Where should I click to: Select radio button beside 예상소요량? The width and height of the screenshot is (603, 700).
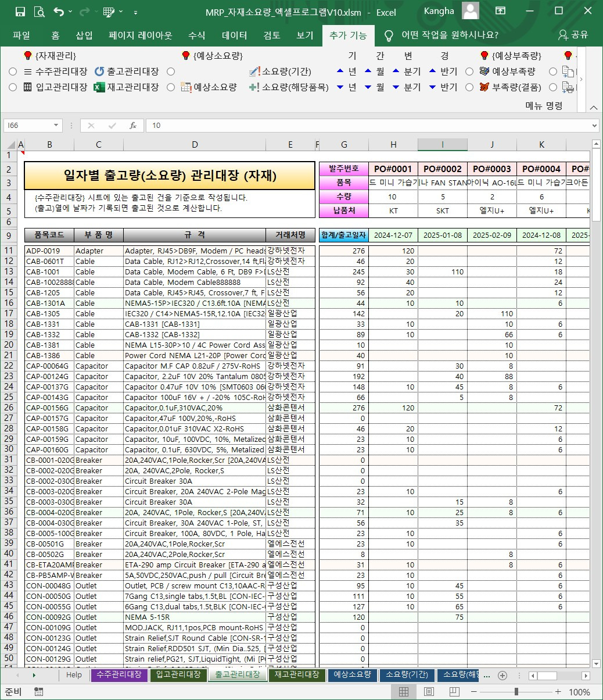(171, 87)
